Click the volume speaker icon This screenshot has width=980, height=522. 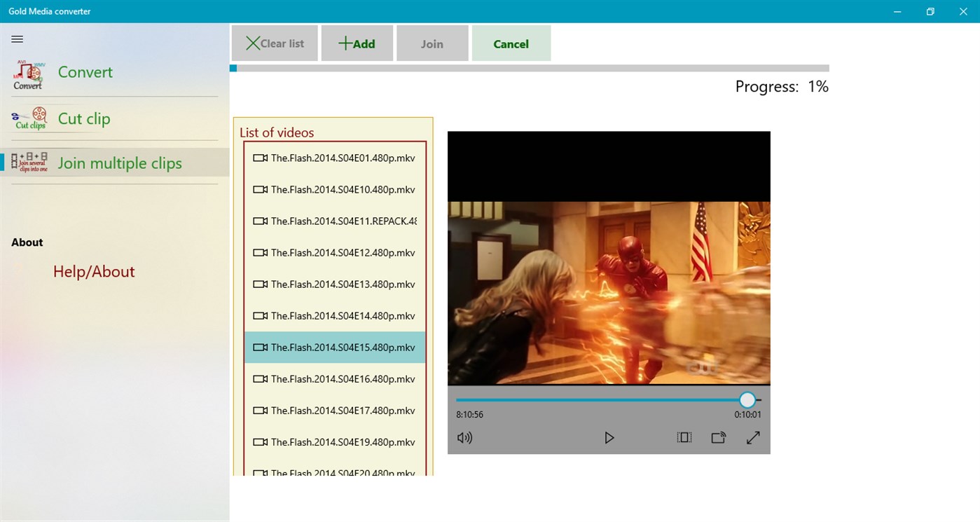[x=464, y=437]
